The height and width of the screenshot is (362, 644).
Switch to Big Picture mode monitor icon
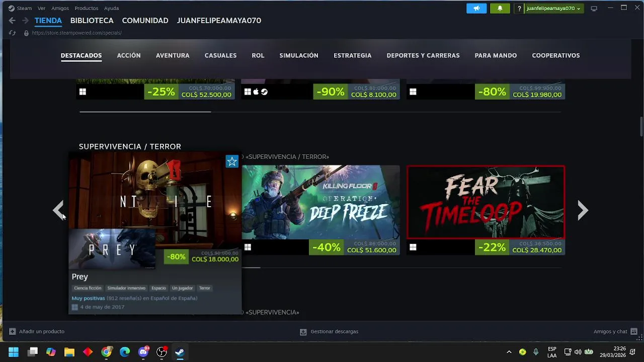594,9
